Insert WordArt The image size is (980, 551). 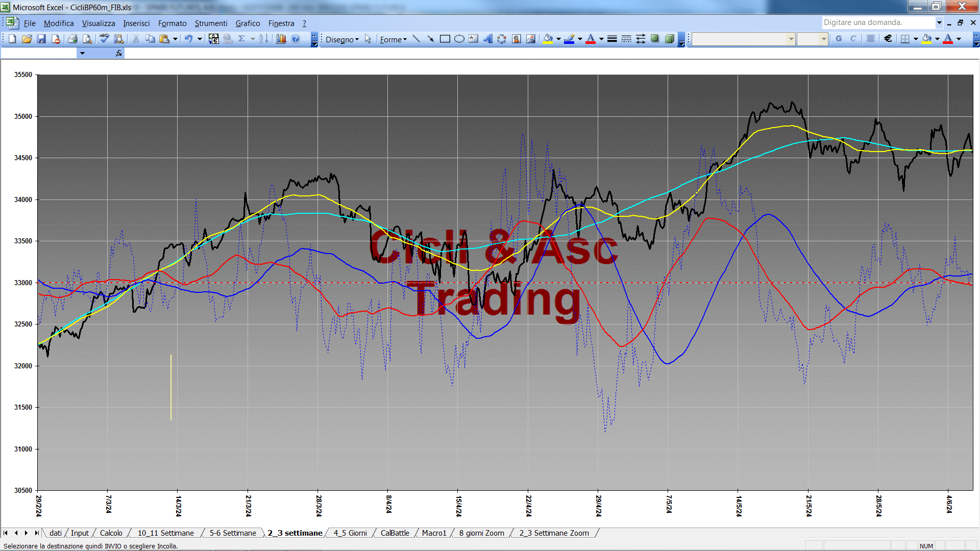488,39
